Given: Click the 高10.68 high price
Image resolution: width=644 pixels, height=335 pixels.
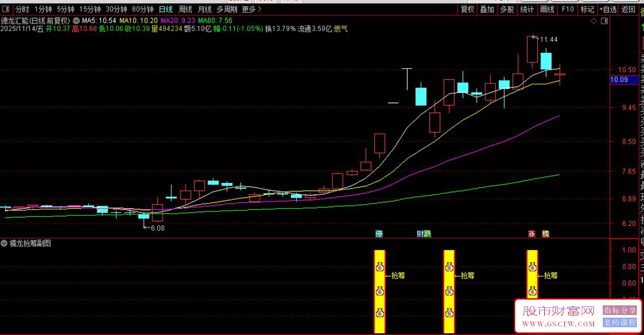Looking at the screenshot, I should pos(84,29).
